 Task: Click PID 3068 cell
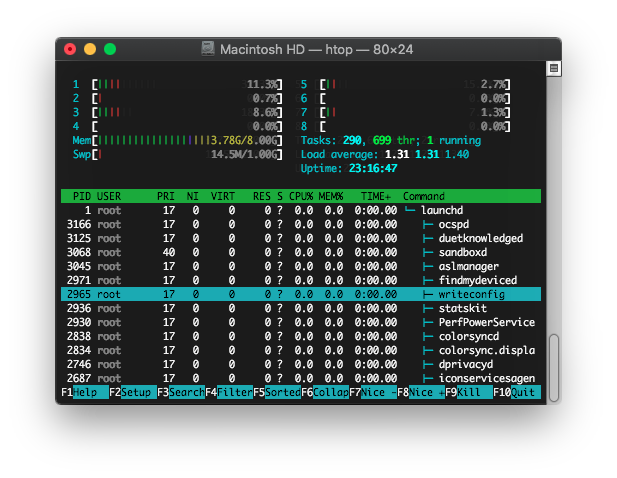[79, 253]
